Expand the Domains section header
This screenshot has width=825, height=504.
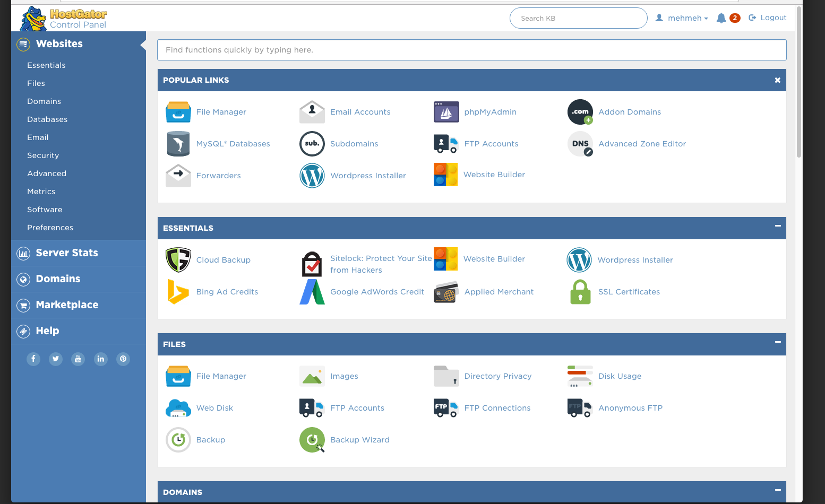[x=778, y=491]
